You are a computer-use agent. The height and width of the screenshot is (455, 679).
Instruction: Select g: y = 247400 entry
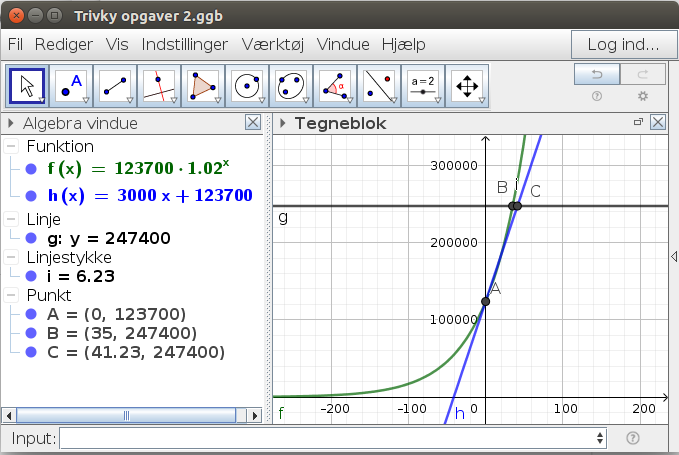point(109,238)
